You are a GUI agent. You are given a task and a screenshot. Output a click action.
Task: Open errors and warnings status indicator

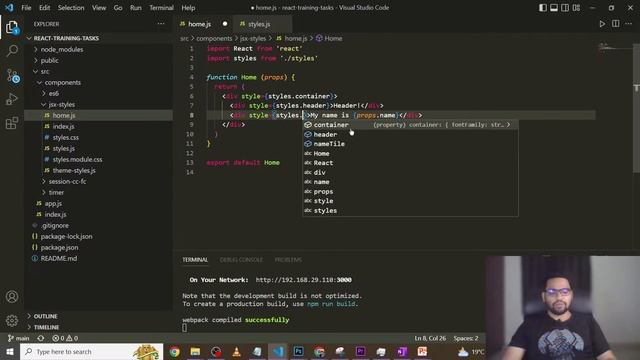(x=65, y=338)
